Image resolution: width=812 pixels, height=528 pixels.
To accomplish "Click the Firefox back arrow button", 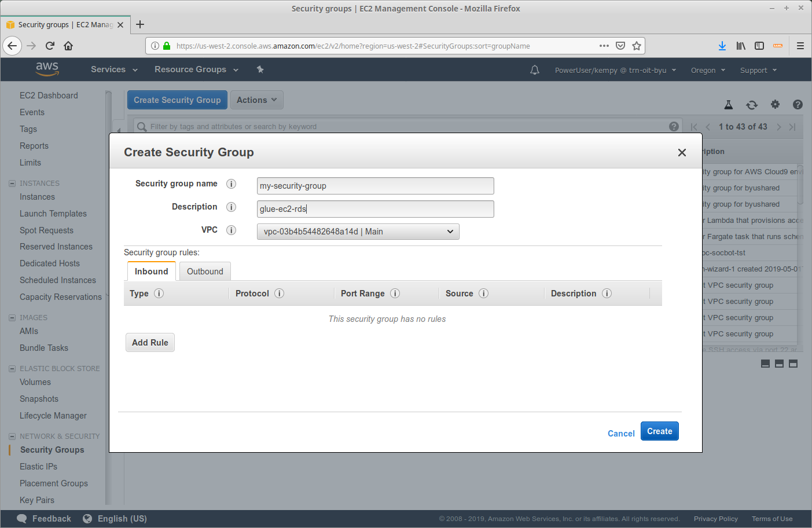I will pyautogui.click(x=12, y=46).
